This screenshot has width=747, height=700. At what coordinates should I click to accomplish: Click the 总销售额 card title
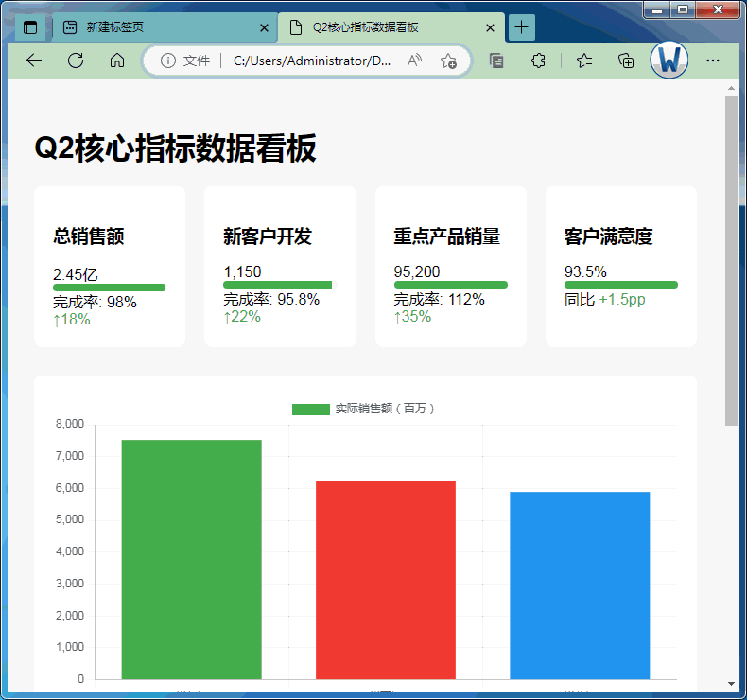click(89, 236)
